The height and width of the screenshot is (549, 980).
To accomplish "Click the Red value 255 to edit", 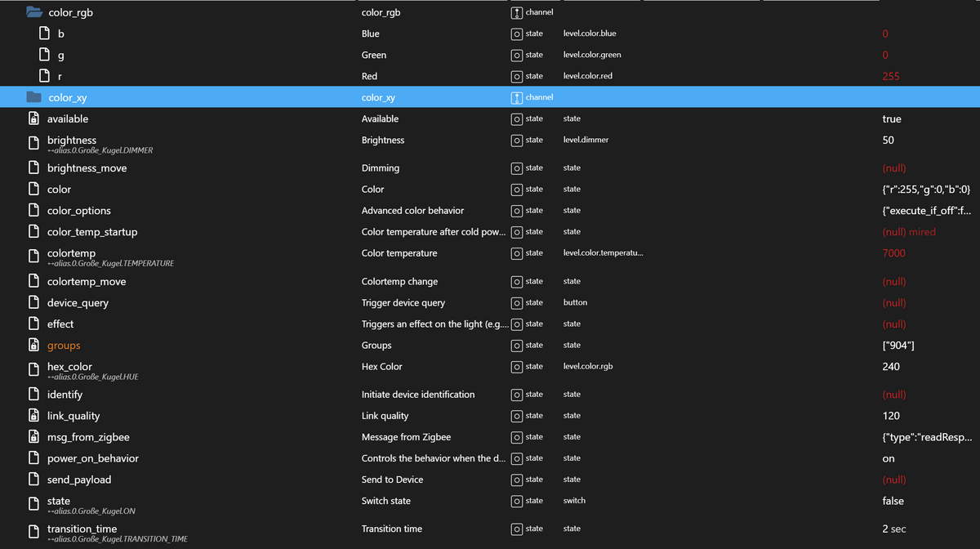I will click(x=892, y=75).
